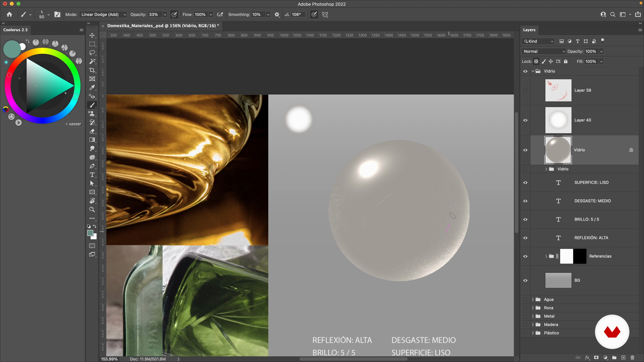Select the Eraser tool

point(92,131)
